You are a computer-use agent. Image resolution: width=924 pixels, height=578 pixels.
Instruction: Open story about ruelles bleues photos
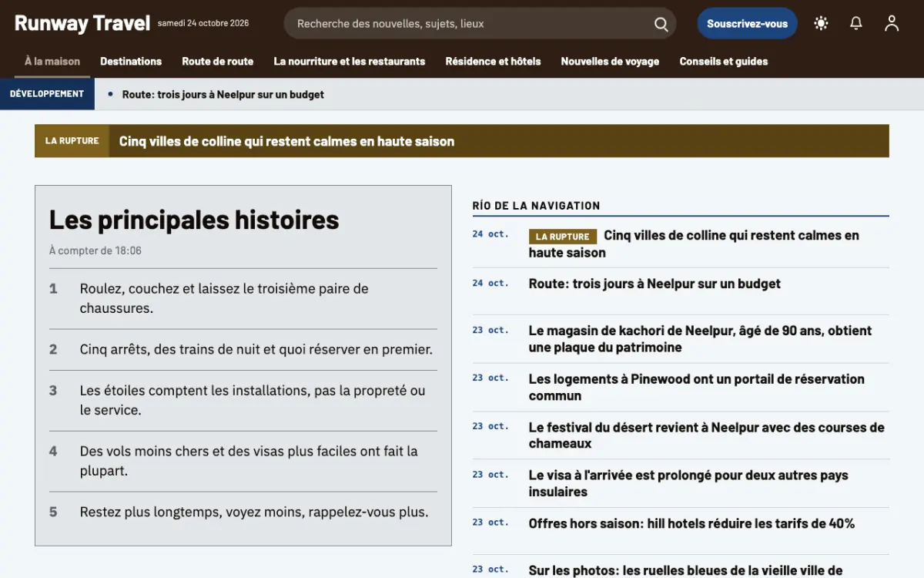[x=685, y=570]
